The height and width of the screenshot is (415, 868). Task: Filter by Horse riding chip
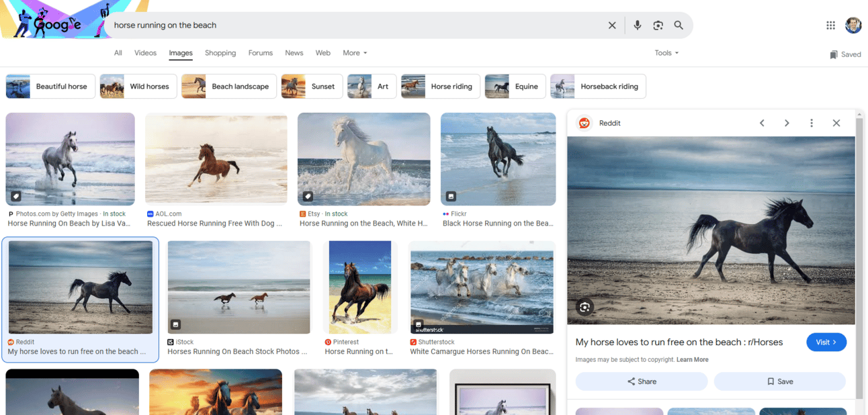pos(440,87)
